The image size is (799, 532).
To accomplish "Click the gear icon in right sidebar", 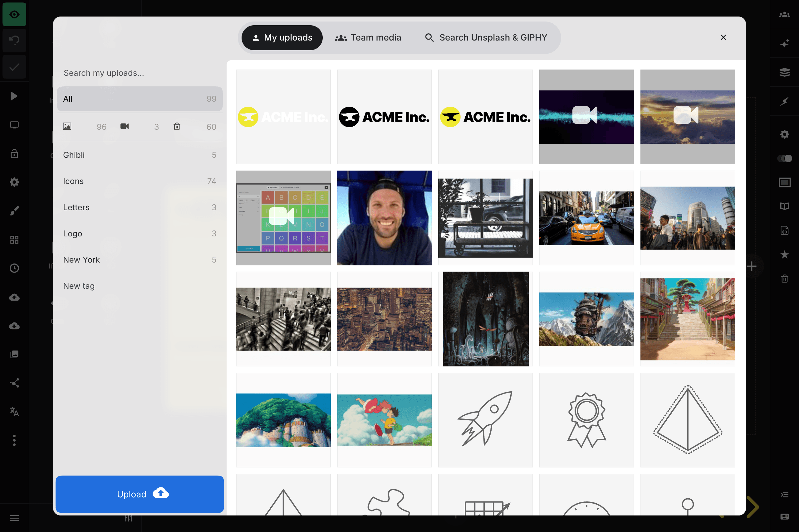I will coord(784,134).
